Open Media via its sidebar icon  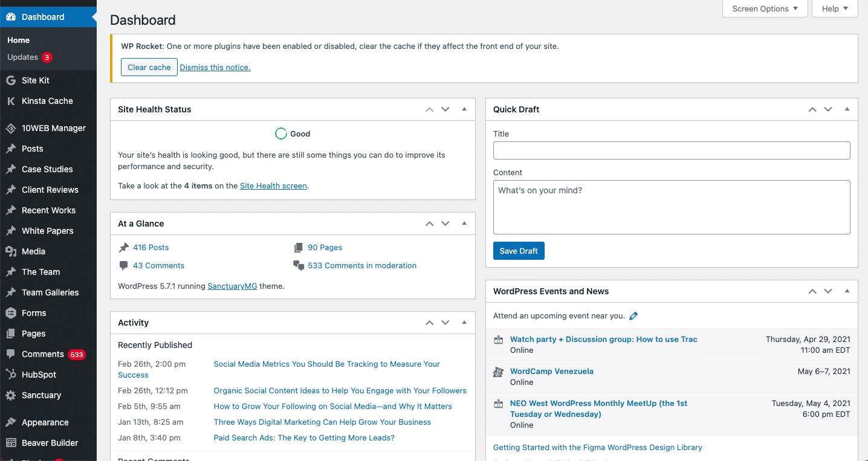(x=11, y=251)
